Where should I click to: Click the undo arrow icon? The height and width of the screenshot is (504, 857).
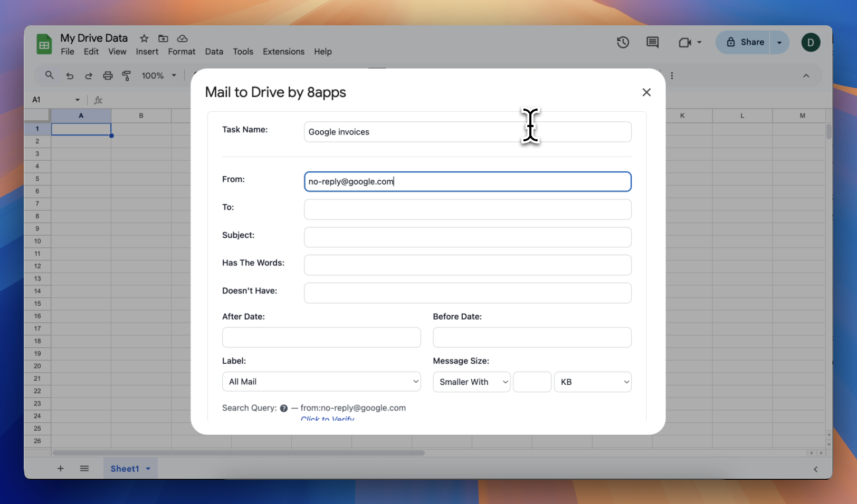[x=70, y=76]
